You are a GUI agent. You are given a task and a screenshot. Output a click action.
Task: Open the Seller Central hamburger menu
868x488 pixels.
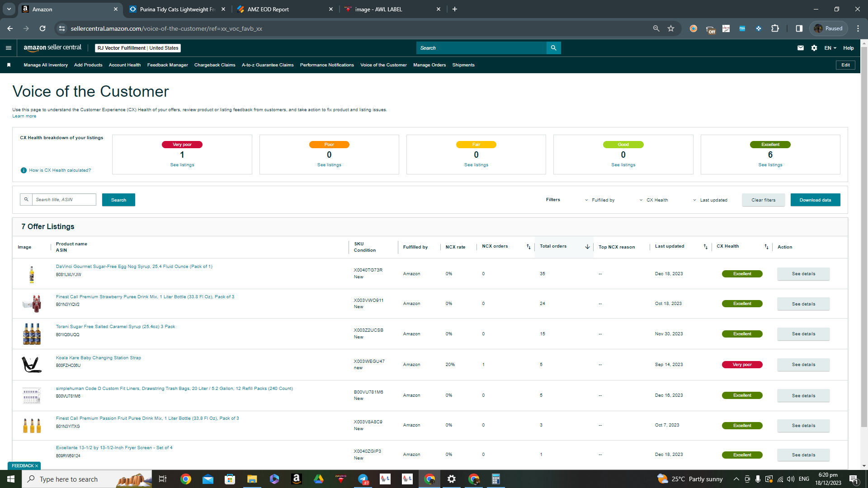coord(9,48)
